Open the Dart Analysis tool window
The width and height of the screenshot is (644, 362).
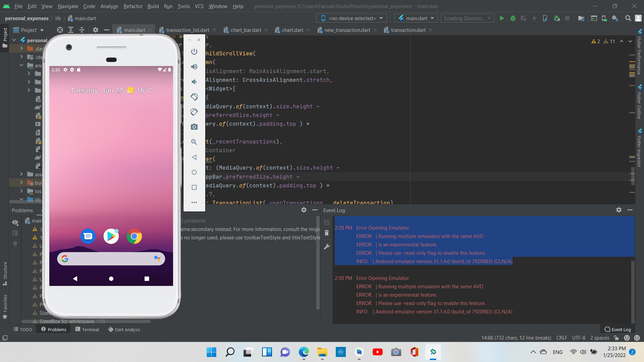(x=124, y=329)
